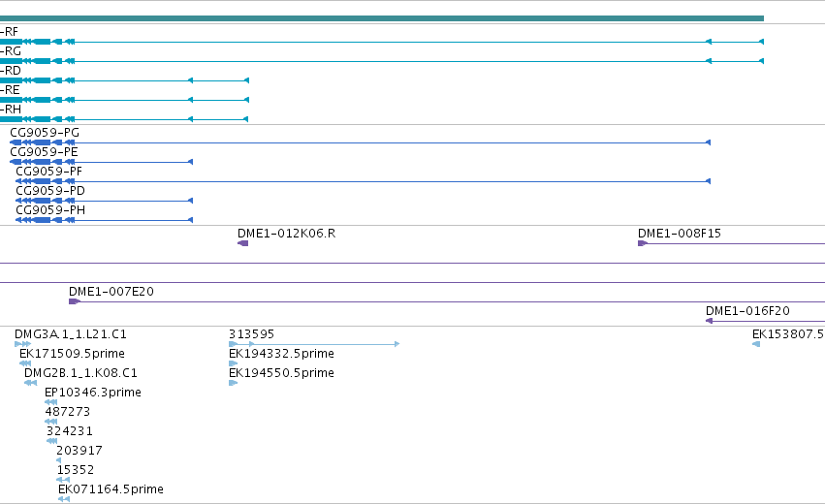
Task: Click the -RF transcript intron line
Action: pyautogui.click(x=390, y=42)
